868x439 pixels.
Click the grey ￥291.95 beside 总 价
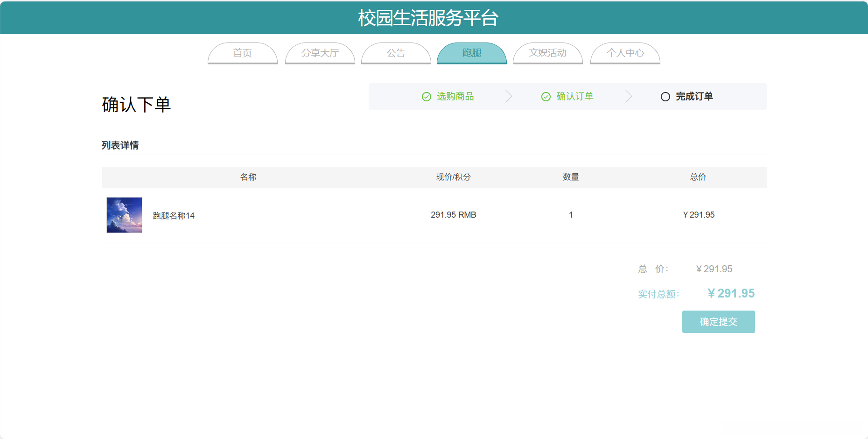[x=714, y=269]
